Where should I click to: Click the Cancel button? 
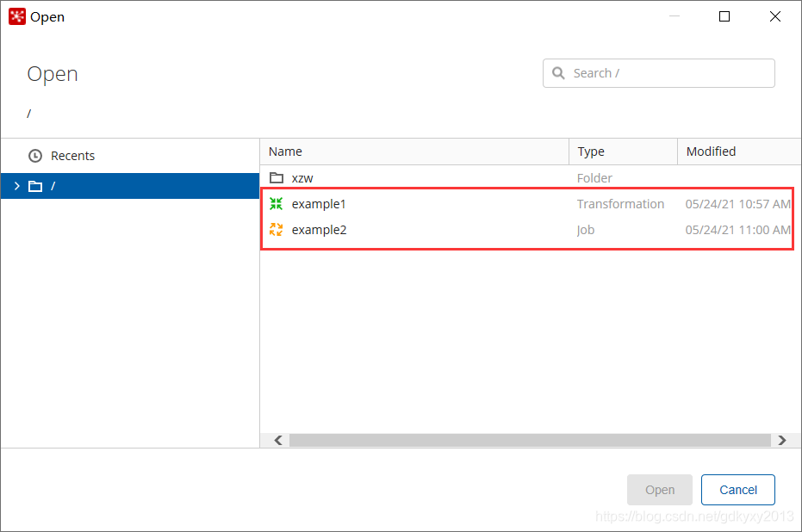coord(738,490)
